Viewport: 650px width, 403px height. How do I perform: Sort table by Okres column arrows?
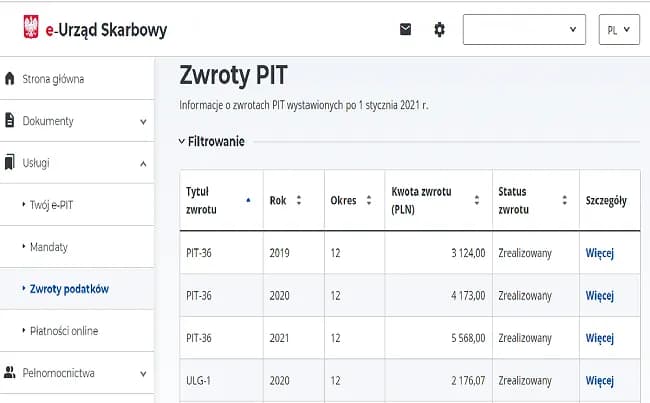pos(365,200)
